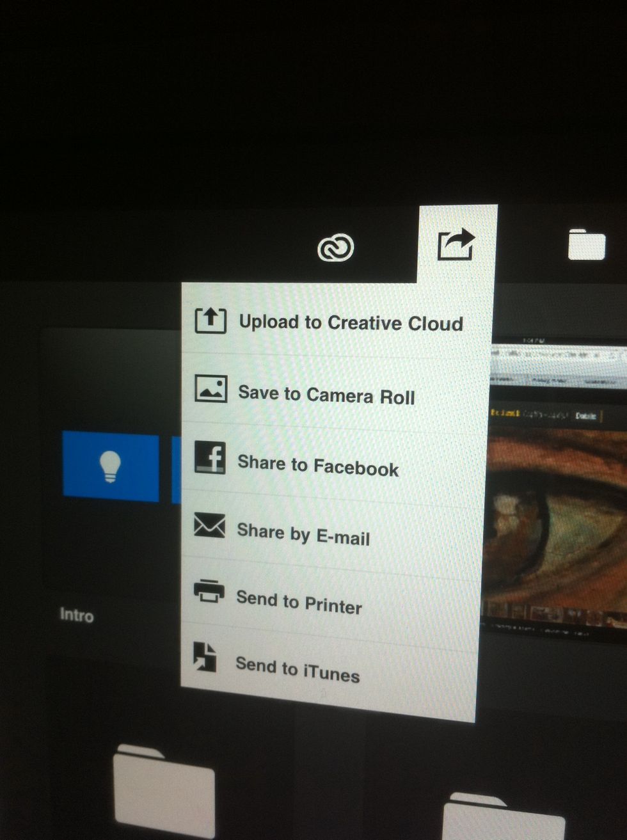The width and height of the screenshot is (627, 840).
Task: Select Send to iTunes
Action: click(297, 673)
